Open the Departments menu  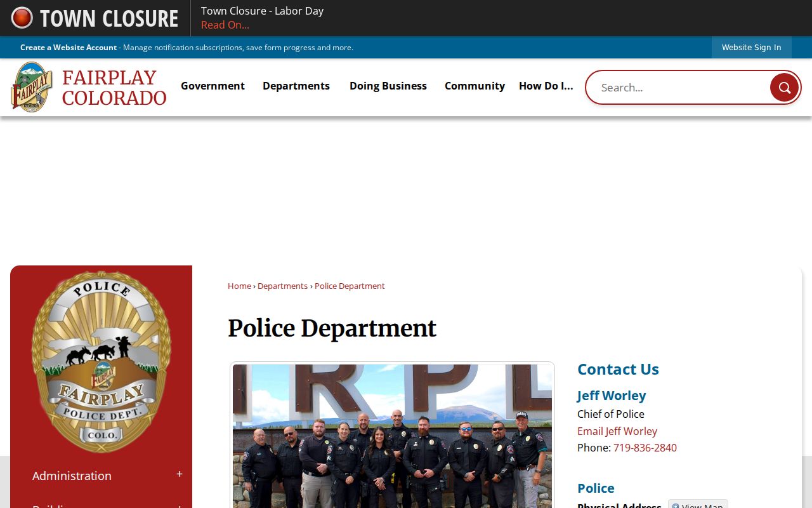pos(296,86)
